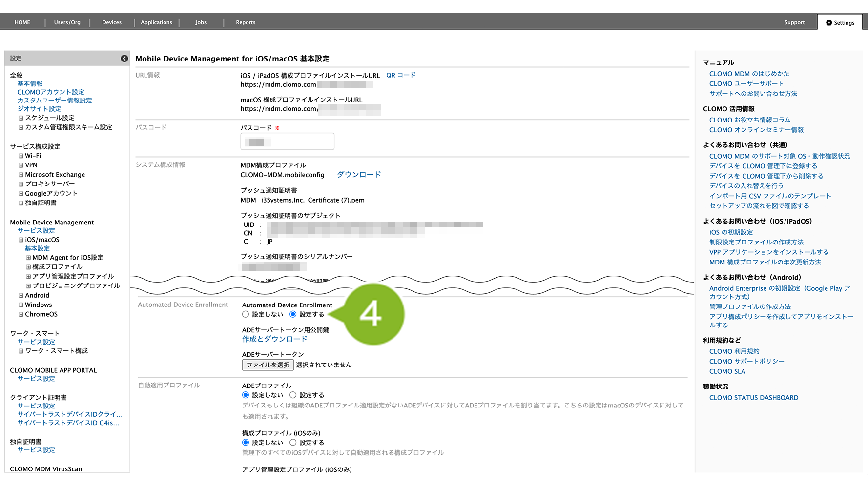Open the Devices menu
Viewport: 868px width, 488px height.
[x=112, y=22]
